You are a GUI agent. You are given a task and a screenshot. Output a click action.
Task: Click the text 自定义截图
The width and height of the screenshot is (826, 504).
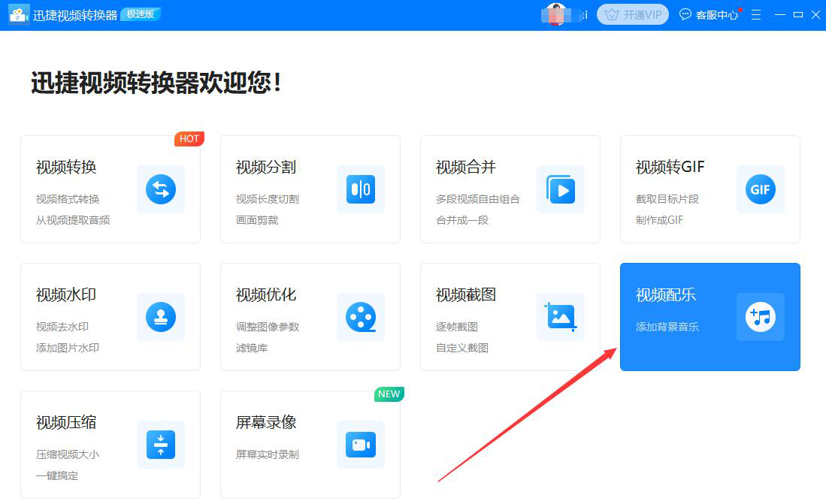pos(462,348)
